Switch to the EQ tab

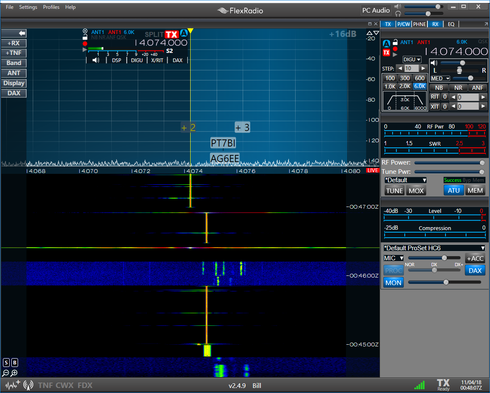tap(451, 24)
